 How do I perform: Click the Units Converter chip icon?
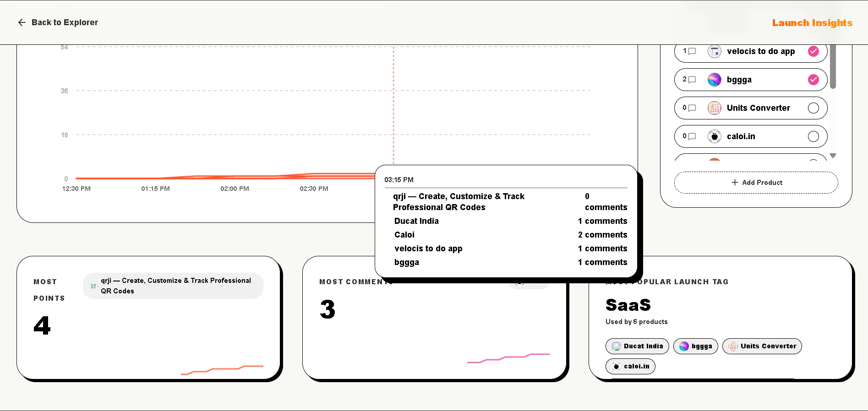733,346
